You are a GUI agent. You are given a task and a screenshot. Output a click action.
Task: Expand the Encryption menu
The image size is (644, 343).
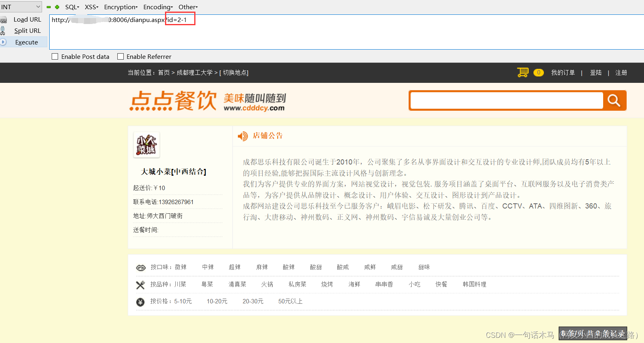tap(121, 7)
